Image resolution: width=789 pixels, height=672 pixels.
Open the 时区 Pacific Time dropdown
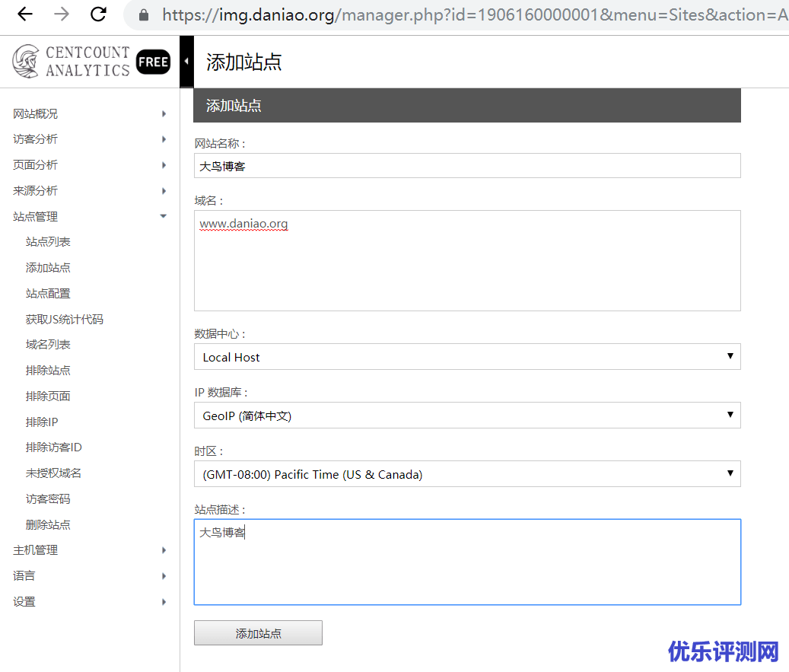[x=467, y=473]
